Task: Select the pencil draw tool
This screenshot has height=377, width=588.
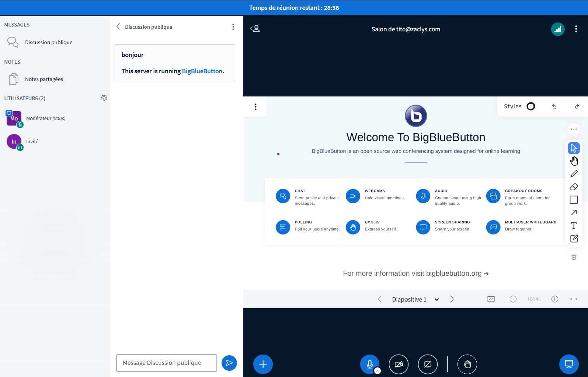Action: [x=574, y=174]
